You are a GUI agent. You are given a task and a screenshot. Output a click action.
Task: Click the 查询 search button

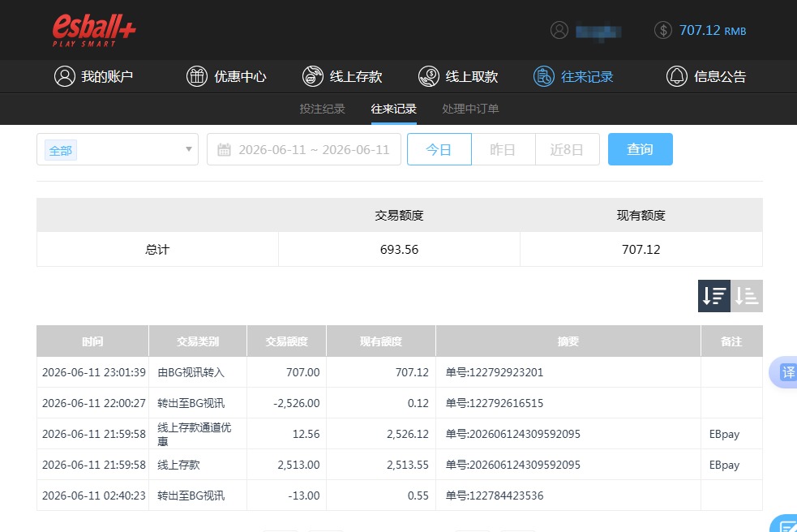coord(640,149)
